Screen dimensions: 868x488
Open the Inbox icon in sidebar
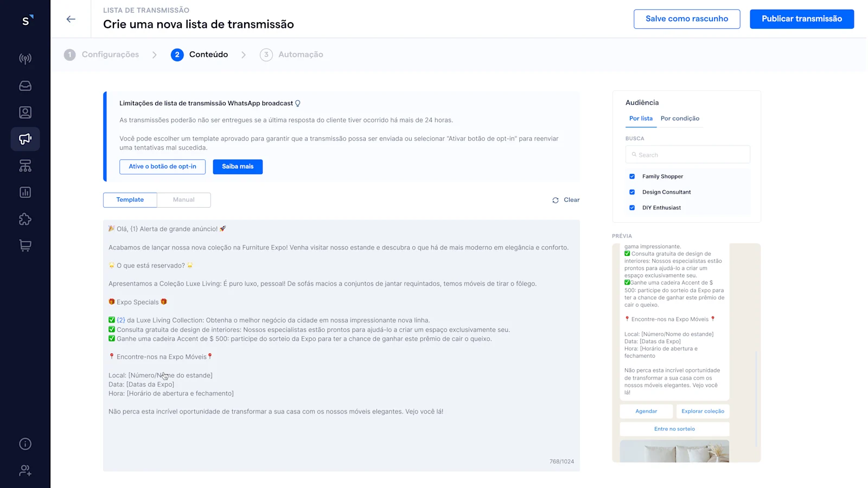click(25, 85)
